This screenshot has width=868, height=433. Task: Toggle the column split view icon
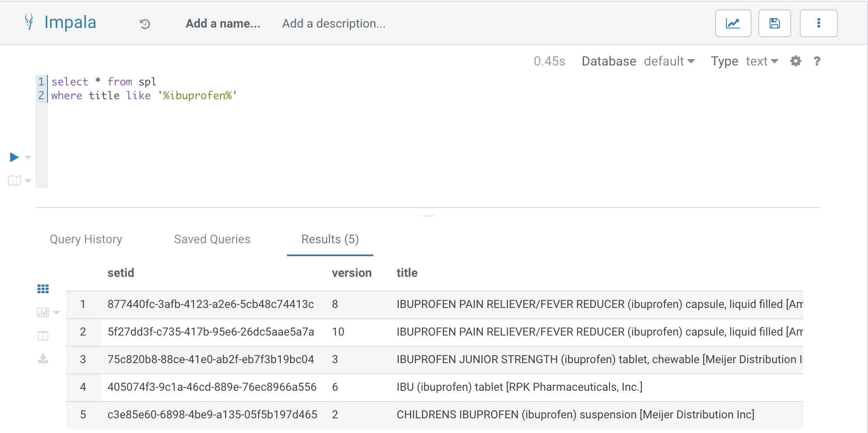43,336
